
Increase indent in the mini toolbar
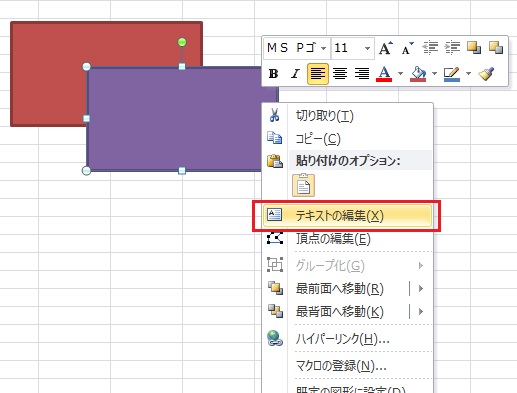pyautogui.click(x=452, y=48)
